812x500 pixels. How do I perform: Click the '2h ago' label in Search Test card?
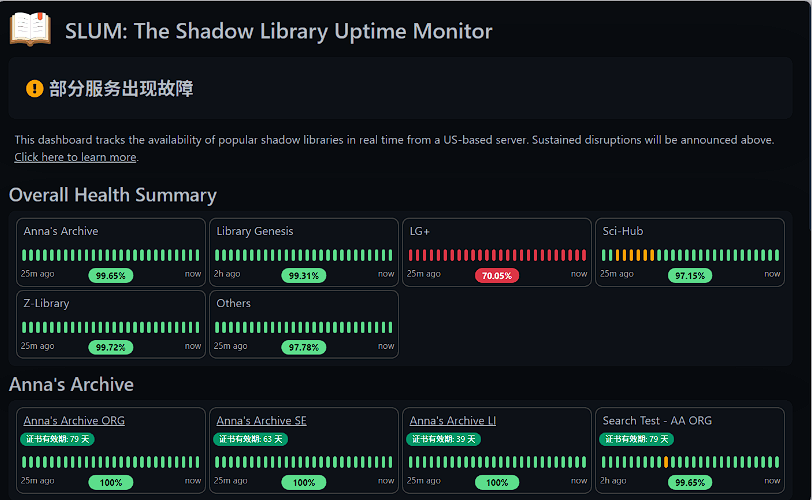(x=613, y=481)
